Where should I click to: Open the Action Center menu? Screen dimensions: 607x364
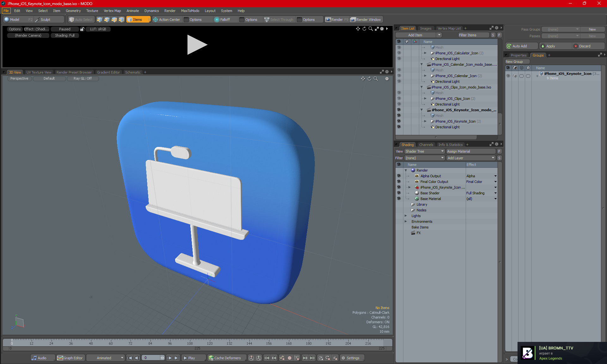(x=167, y=20)
